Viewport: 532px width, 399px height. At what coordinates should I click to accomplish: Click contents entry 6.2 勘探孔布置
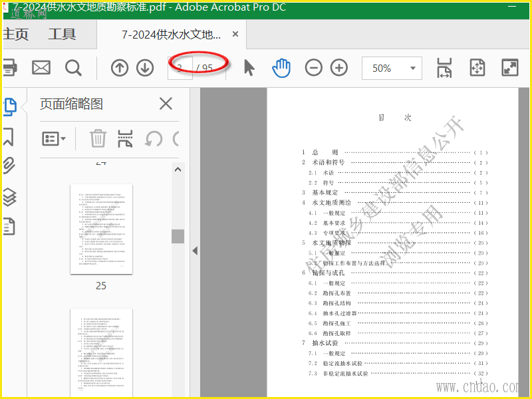click(398, 293)
